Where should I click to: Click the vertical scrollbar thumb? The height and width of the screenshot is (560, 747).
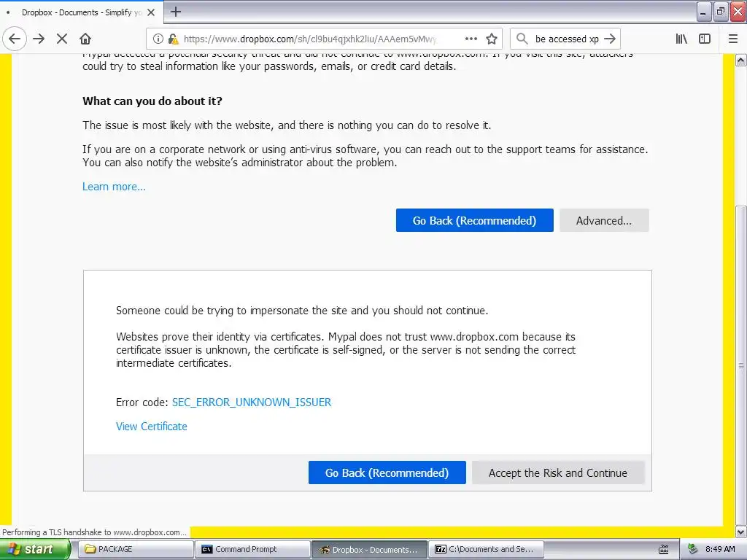point(741,365)
